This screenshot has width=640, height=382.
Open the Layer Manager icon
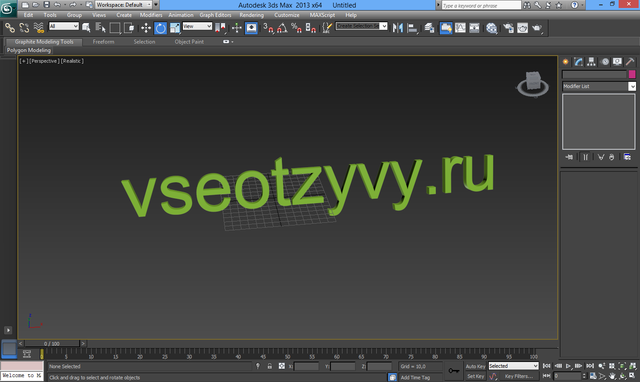point(429,28)
